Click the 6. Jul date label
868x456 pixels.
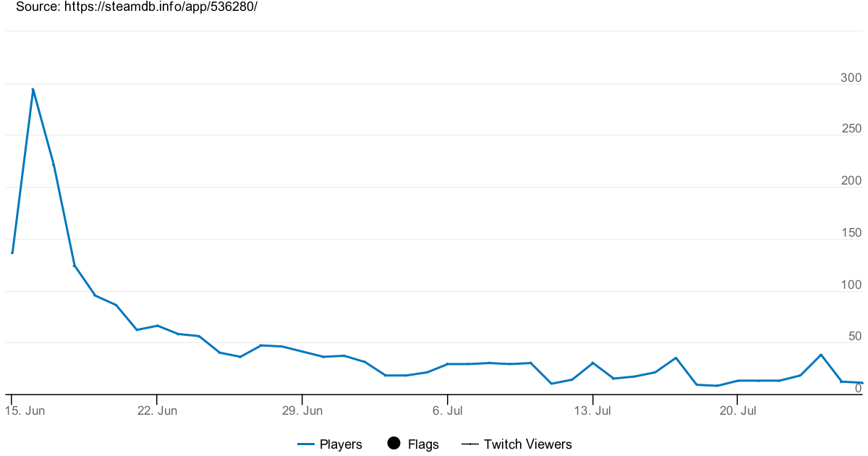pyautogui.click(x=448, y=411)
